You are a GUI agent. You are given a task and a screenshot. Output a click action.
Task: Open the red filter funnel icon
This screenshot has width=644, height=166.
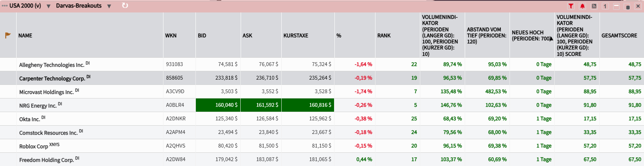[571, 6]
